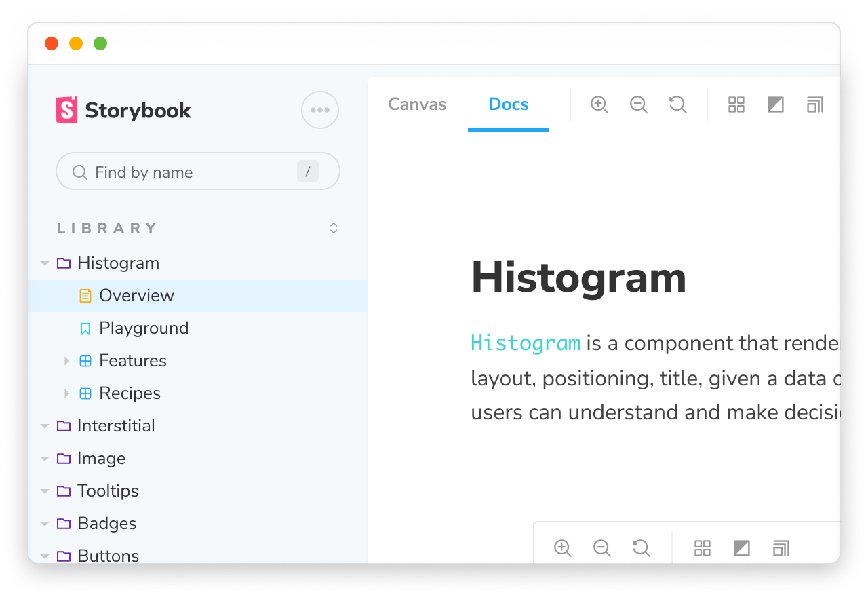868x597 pixels.
Task: Click the teal Histogram code link
Action: coord(526,343)
